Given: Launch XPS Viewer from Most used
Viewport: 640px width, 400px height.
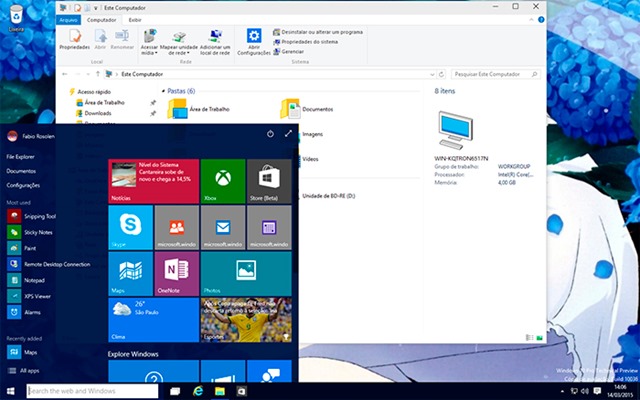Looking at the screenshot, I should pos(29,296).
